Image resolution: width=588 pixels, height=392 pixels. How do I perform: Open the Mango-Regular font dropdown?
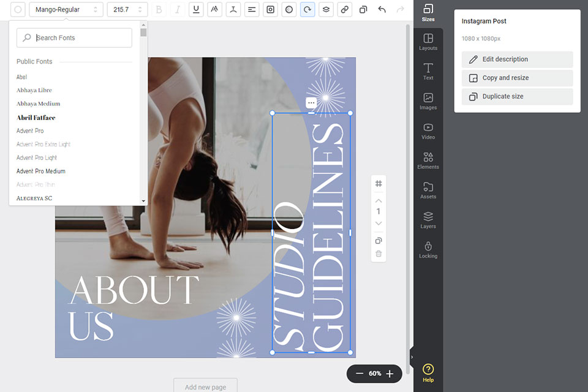coord(66,10)
